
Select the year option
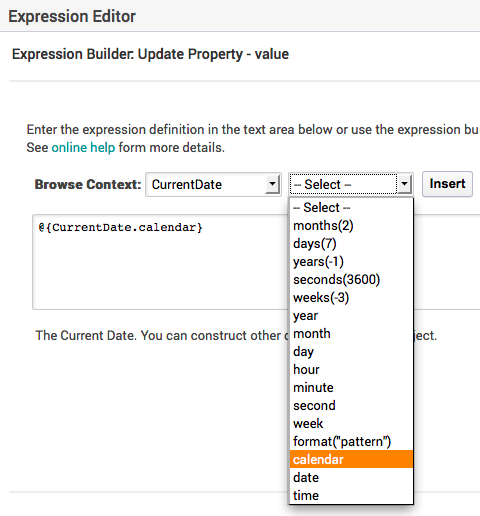351,316
